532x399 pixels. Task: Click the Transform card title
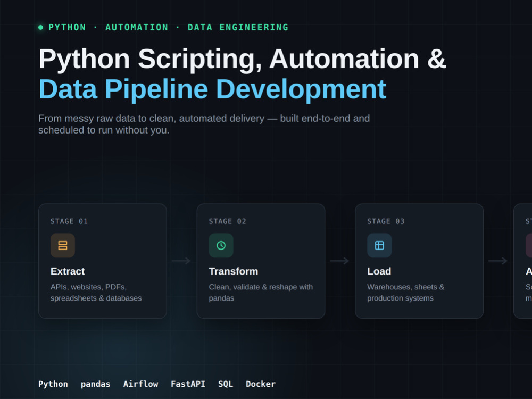(234, 271)
